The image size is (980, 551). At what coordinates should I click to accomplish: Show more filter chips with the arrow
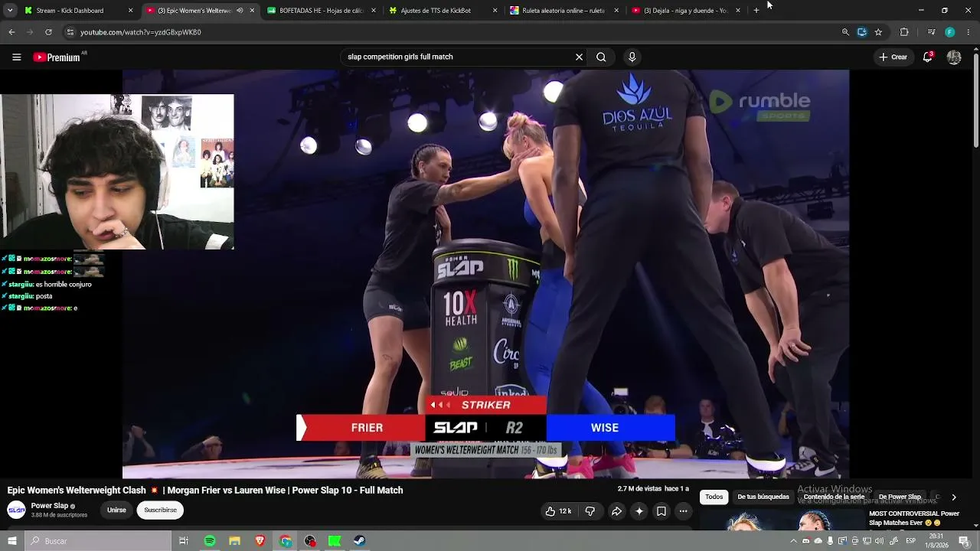pyautogui.click(x=953, y=497)
